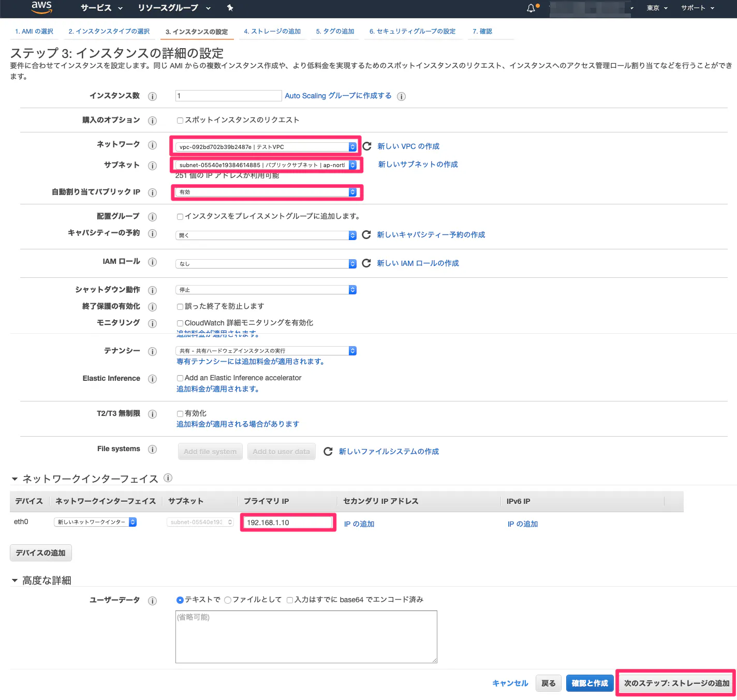Click 次のステップ: ストレージの追加 button

click(676, 683)
